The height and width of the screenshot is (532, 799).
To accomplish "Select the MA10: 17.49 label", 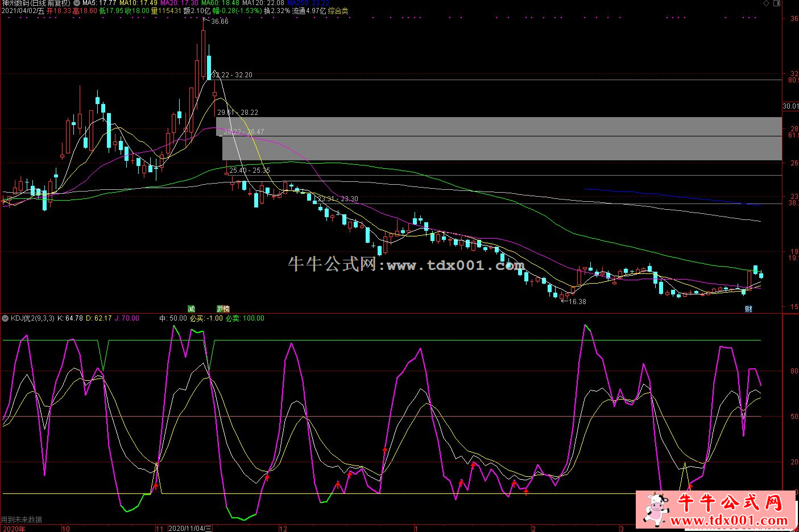I will (x=139, y=3).
